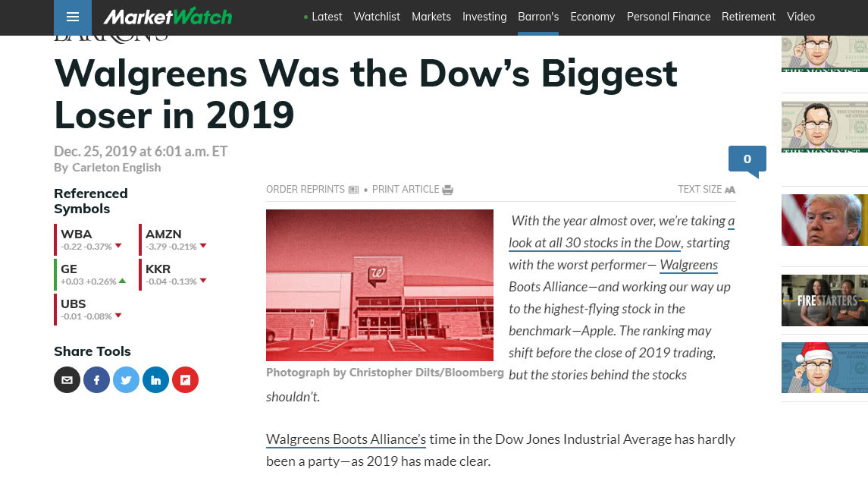Click author name Carleton English

(116, 168)
